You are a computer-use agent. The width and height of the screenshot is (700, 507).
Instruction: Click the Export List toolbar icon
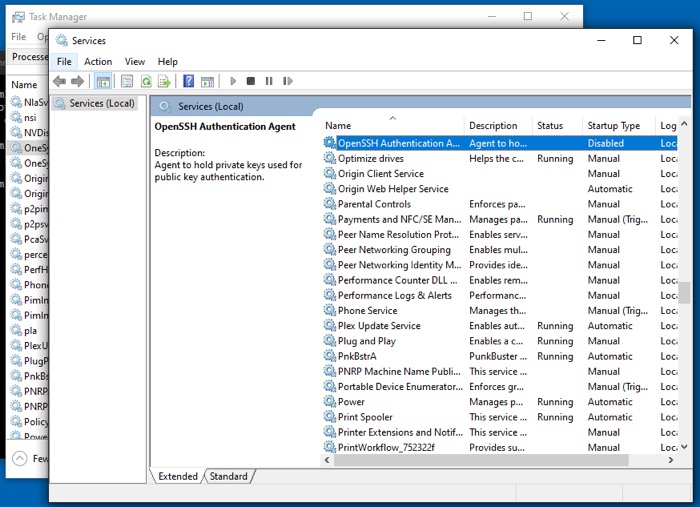point(164,81)
